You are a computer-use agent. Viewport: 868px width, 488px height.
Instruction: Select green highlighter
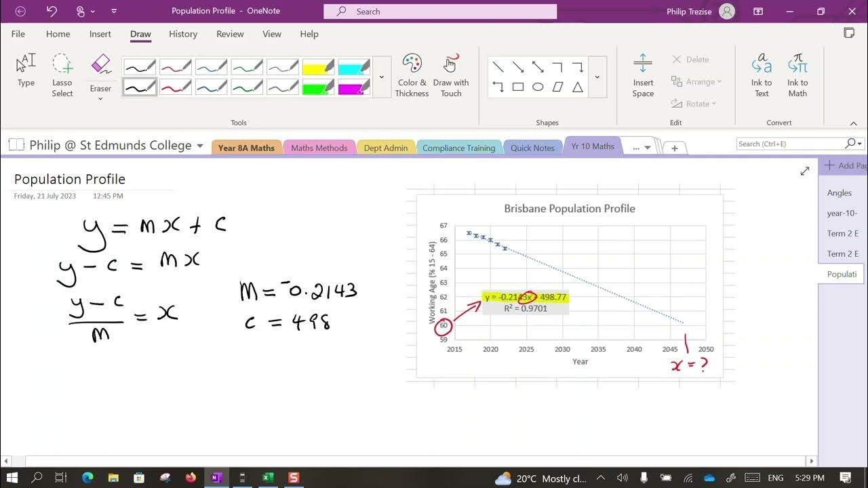click(x=319, y=87)
